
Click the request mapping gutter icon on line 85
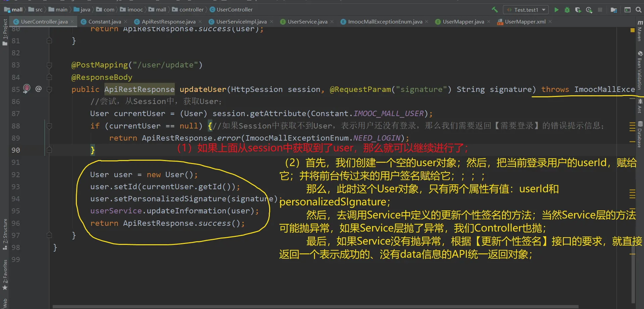[27, 89]
